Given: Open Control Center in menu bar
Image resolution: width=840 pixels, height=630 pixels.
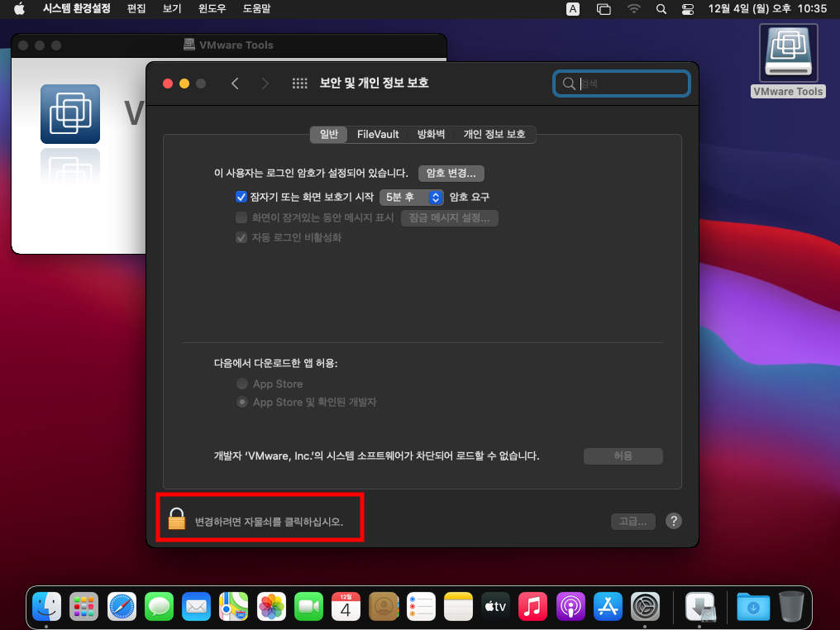Looking at the screenshot, I should click(x=688, y=9).
